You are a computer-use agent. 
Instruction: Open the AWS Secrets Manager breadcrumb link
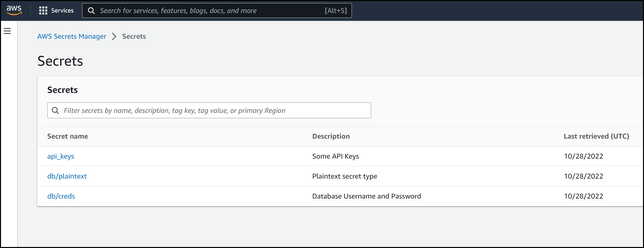click(x=72, y=36)
